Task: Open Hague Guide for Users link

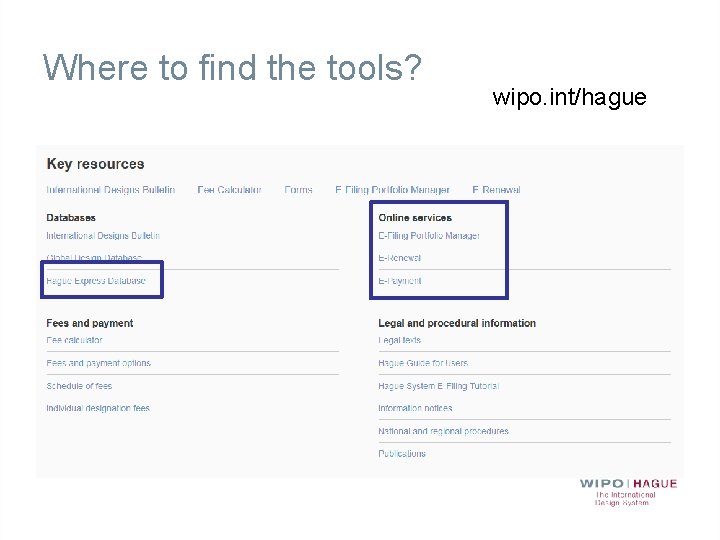Action: tap(423, 363)
